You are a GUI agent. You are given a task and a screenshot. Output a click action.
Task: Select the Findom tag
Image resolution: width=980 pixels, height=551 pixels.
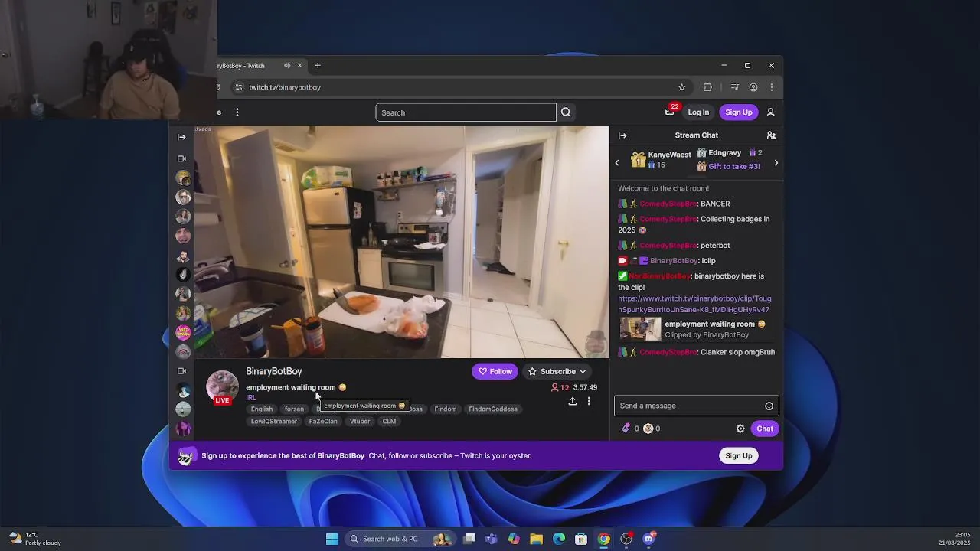(446, 409)
